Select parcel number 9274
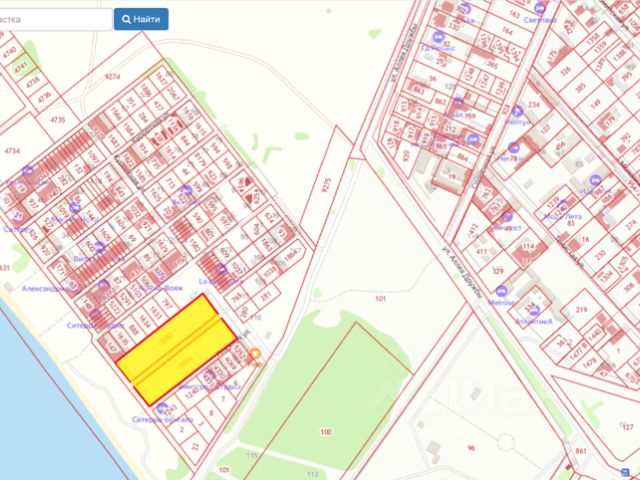 [x=112, y=76]
